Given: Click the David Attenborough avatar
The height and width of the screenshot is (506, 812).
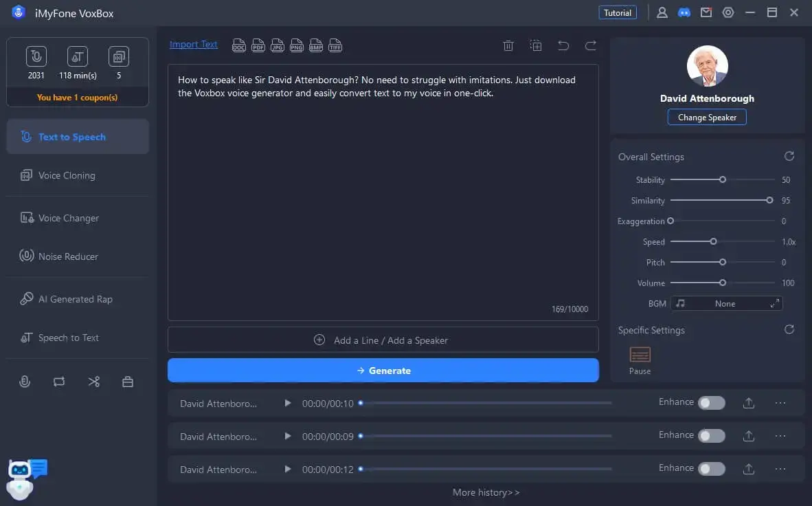Looking at the screenshot, I should click(707, 66).
